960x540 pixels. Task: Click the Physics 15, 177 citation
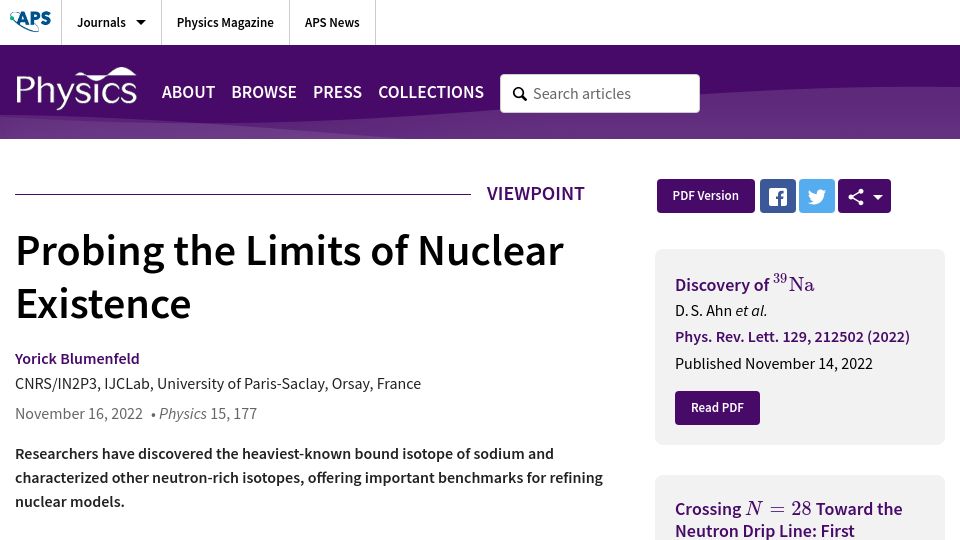tap(208, 414)
